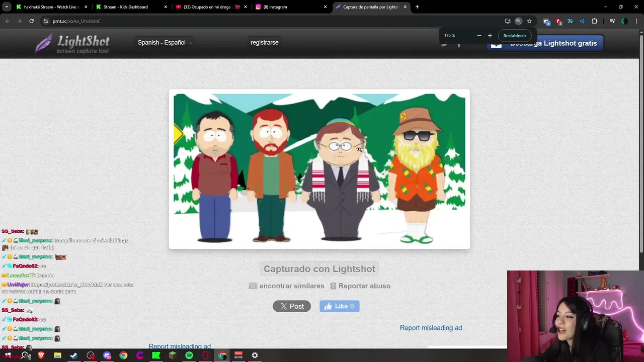Open the South Park screenshot image
The width and height of the screenshot is (644, 362).
click(x=319, y=169)
